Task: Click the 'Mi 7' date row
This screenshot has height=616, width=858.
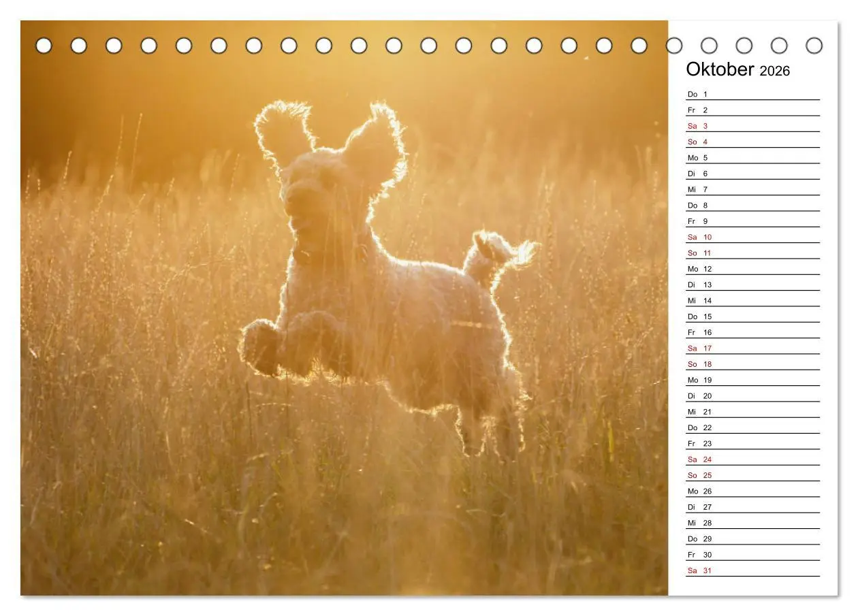Action: [752, 189]
